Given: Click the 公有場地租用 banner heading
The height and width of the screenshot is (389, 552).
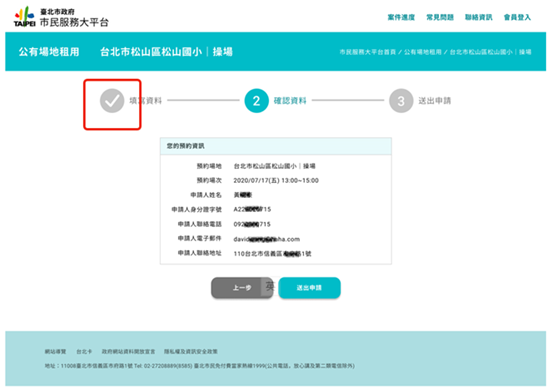Looking at the screenshot, I should [x=49, y=52].
